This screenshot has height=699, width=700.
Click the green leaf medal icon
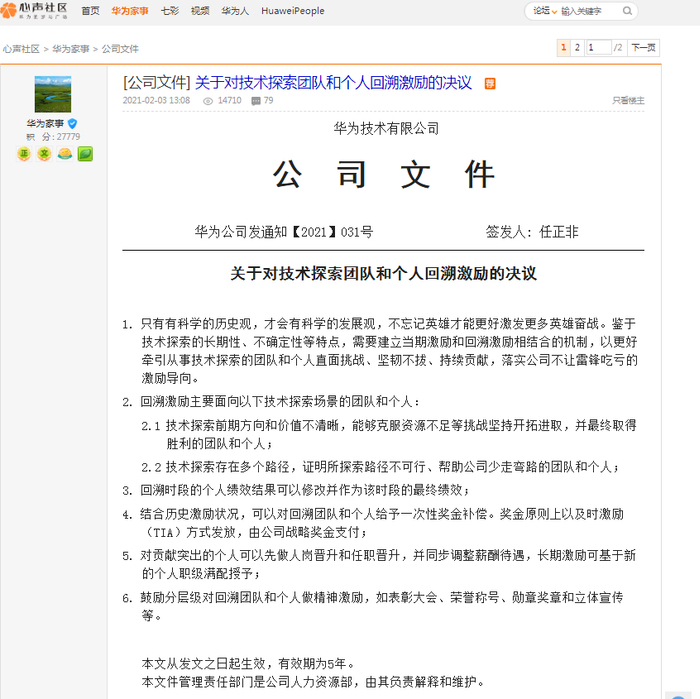coord(85,154)
